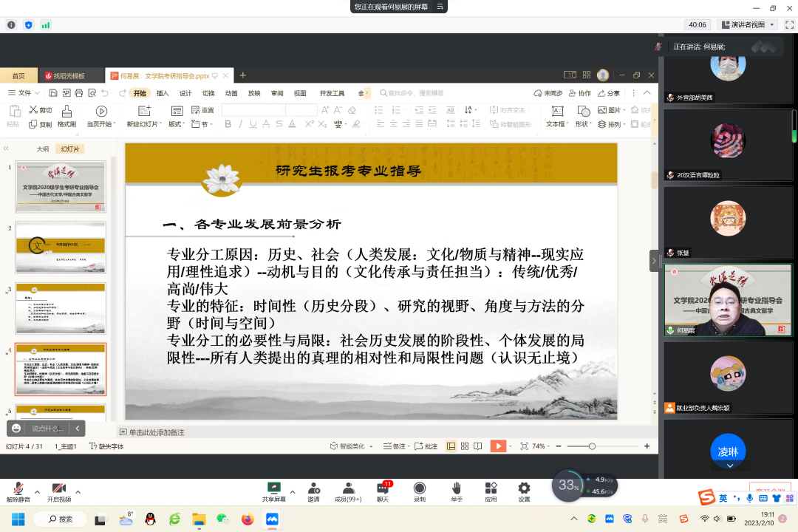
Task: Switch to the 首页 tab in WPS
Action: coord(18,76)
